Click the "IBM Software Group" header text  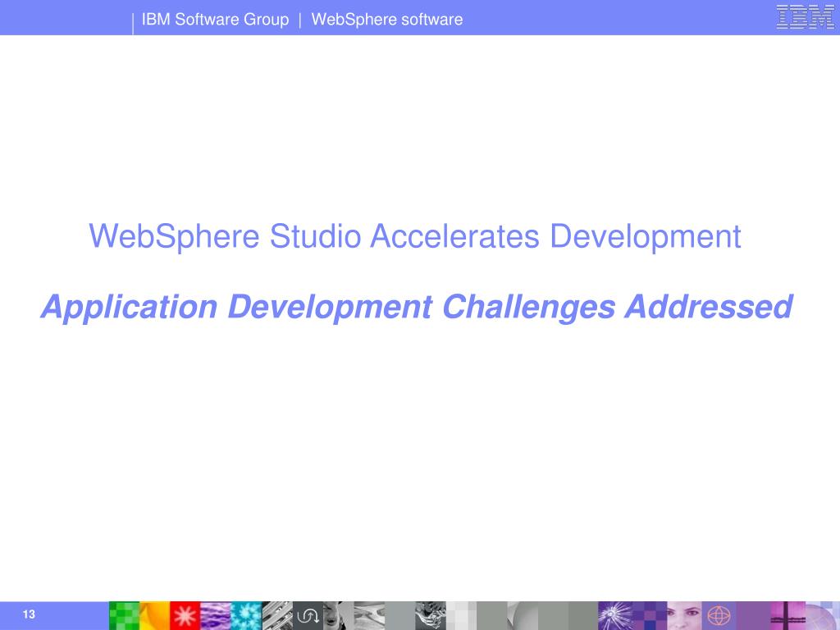[215, 20]
